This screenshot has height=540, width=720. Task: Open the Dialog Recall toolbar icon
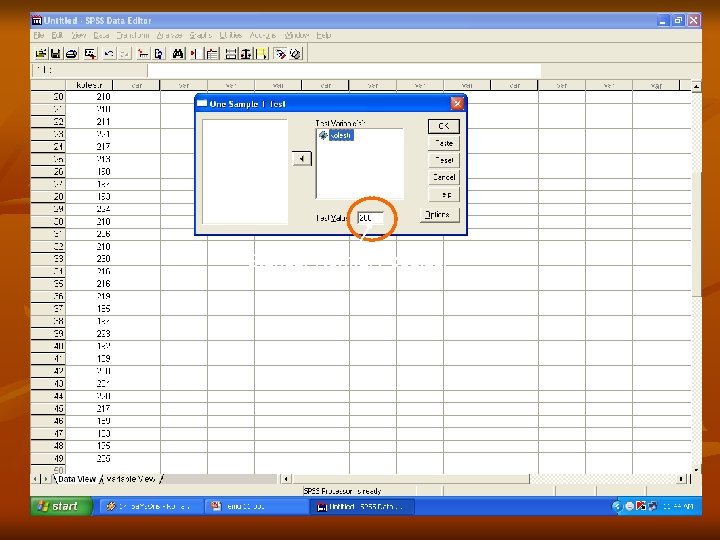pos(90,54)
